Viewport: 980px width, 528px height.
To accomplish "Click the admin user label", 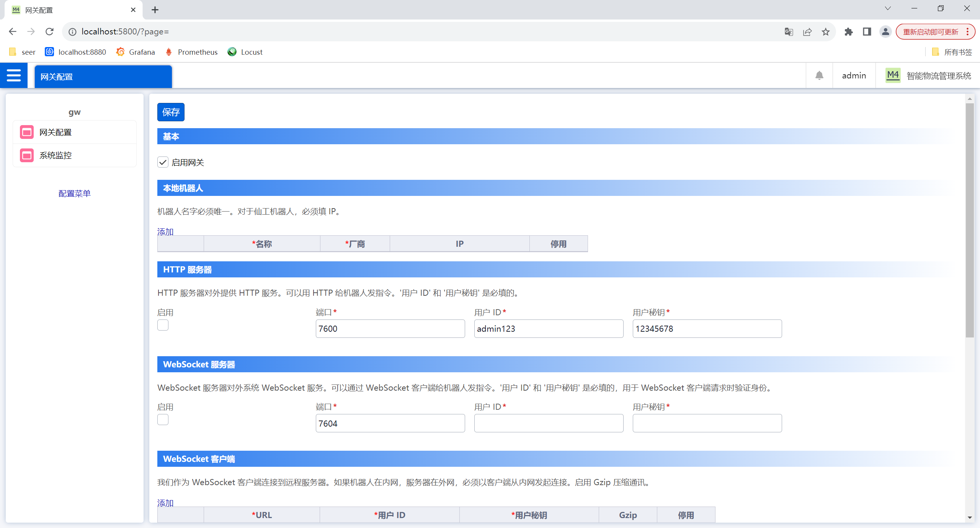I will (x=854, y=75).
